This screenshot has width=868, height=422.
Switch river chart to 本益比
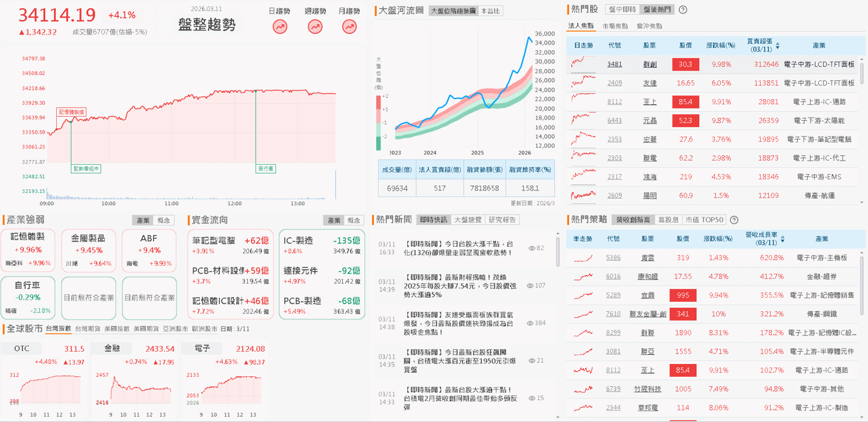(x=490, y=11)
